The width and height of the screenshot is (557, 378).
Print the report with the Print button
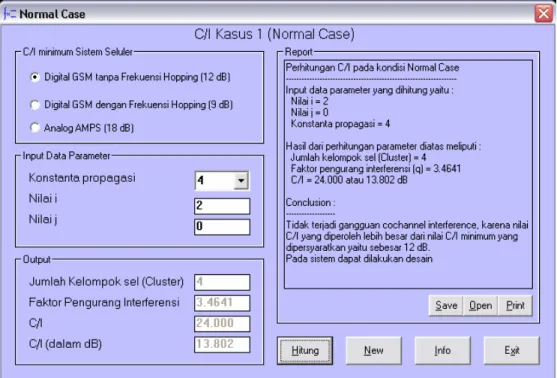coord(515,306)
